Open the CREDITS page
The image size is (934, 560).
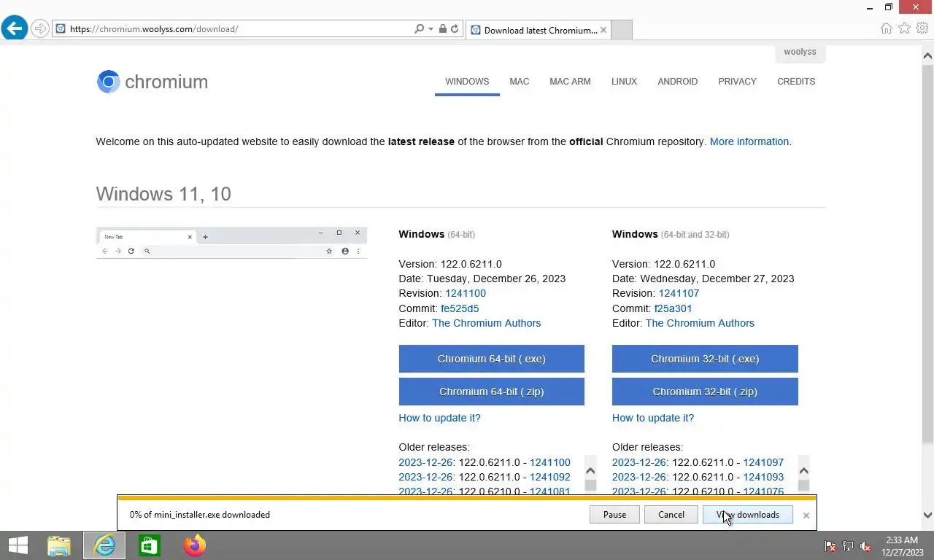coord(796,82)
